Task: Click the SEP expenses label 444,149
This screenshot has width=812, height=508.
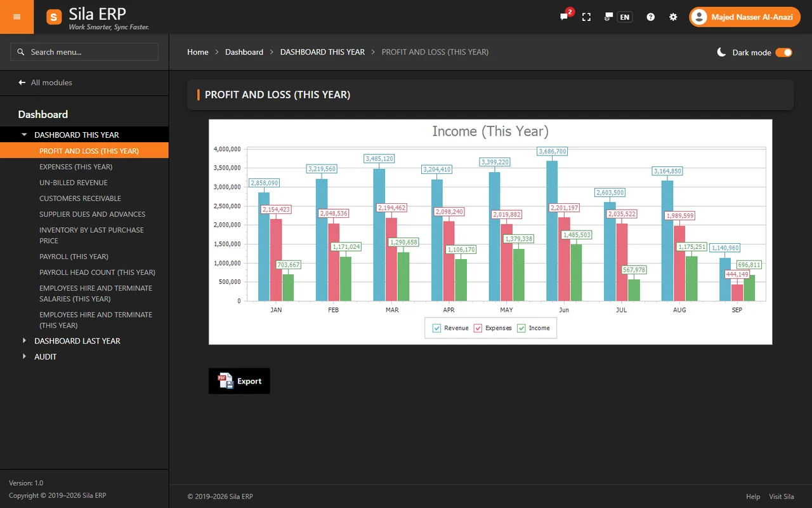Action: coord(737,274)
